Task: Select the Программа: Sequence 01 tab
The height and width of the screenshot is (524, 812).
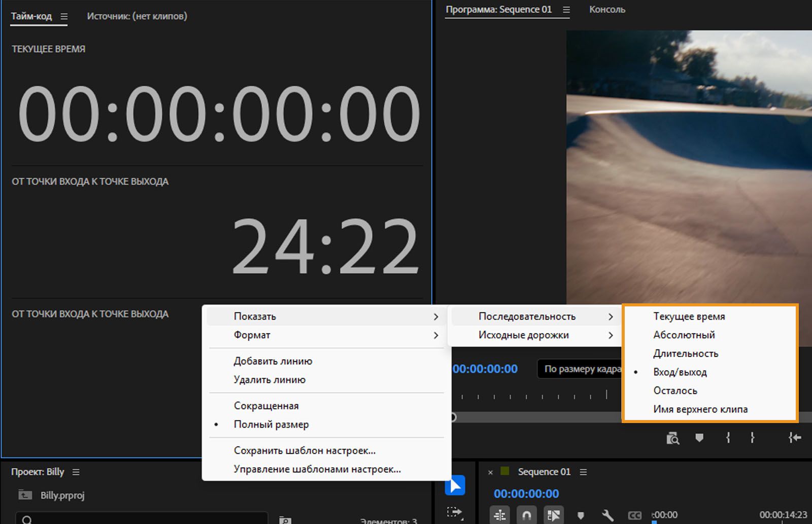Action: pyautogui.click(x=498, y=10)
